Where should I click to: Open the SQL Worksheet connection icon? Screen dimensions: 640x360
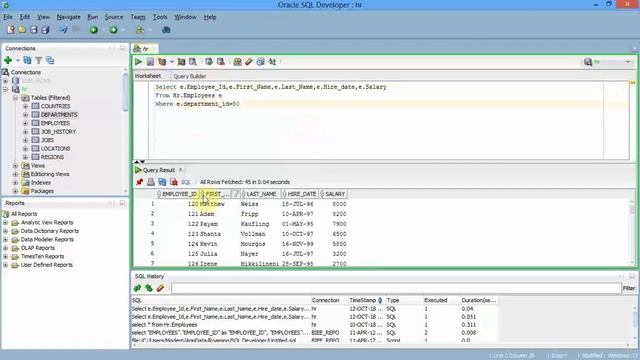(x=140, y=30)
